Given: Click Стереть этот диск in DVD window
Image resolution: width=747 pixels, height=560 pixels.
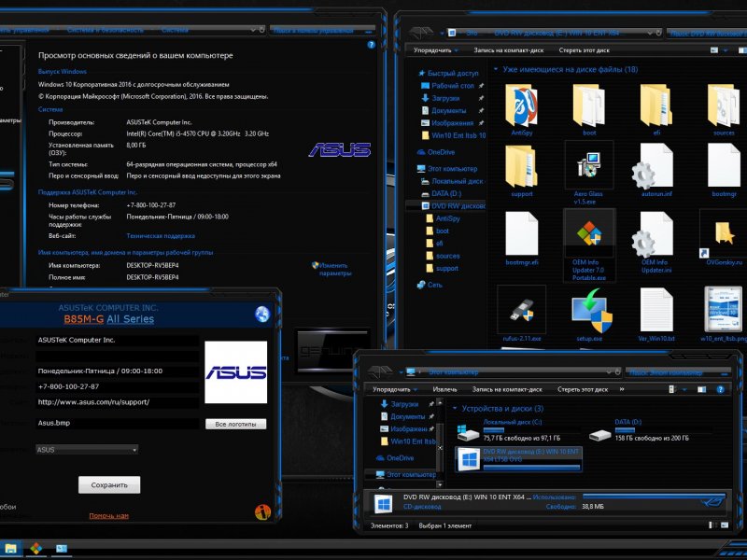Looking at the screenshot, I should pyautogui.click(x=585, y=50).
